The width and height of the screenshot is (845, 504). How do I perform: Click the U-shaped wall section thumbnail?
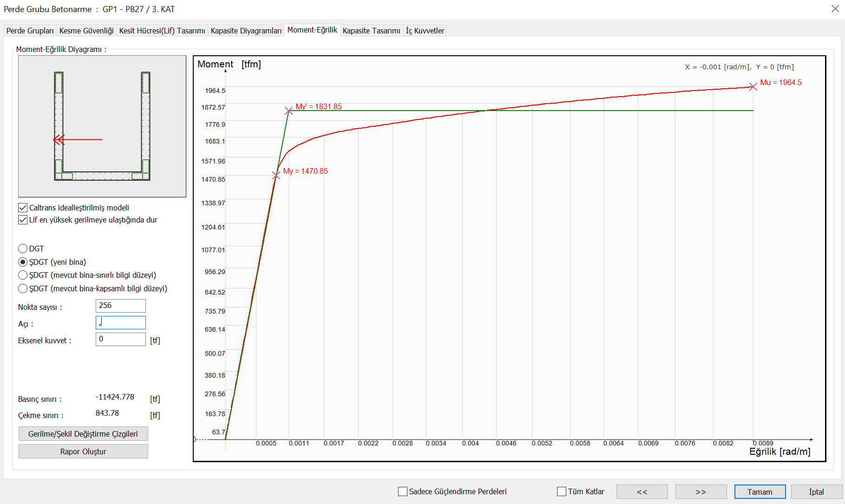[102, 126]
